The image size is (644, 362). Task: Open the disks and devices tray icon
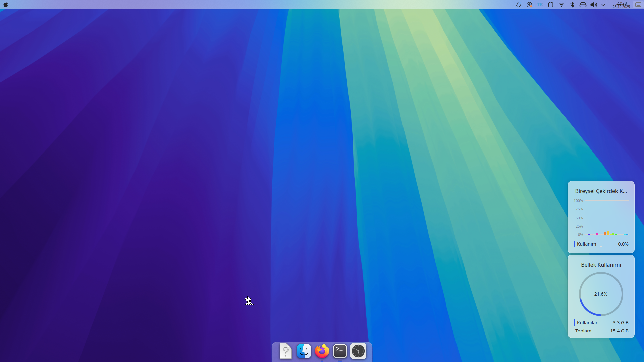pyautogui.click(x=583, y=5)
